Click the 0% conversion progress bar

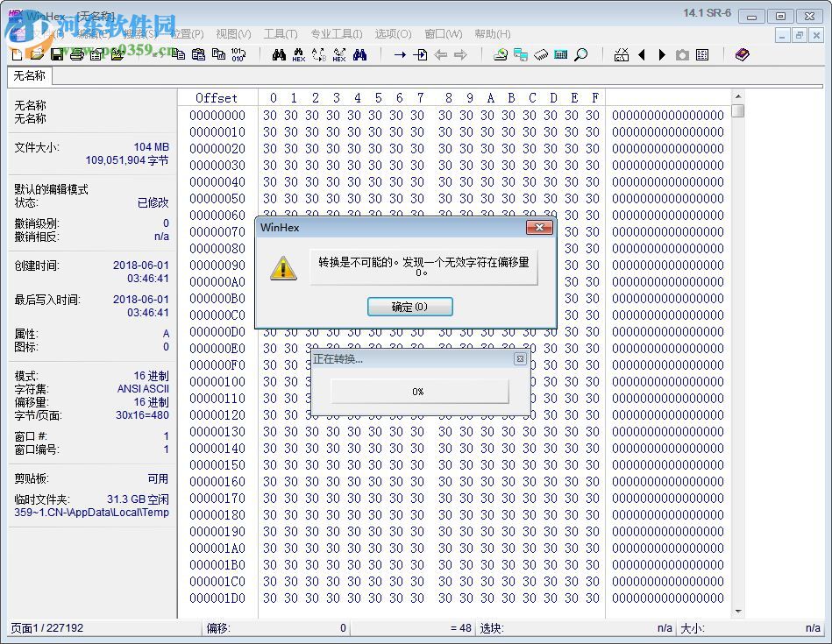point(419,392)
